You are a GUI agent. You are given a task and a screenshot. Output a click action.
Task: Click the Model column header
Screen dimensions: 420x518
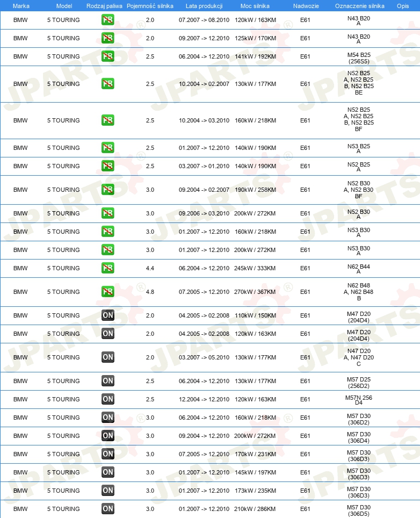(64, 6)
